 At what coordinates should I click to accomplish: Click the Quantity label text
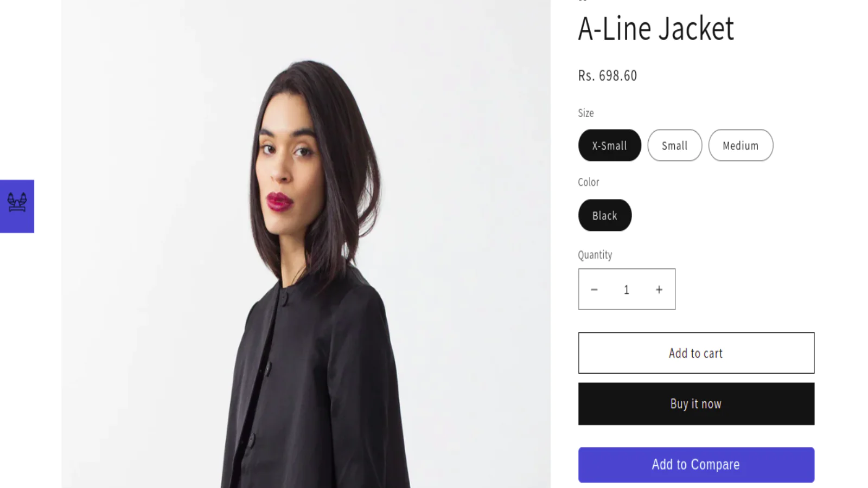coord(595,255)
